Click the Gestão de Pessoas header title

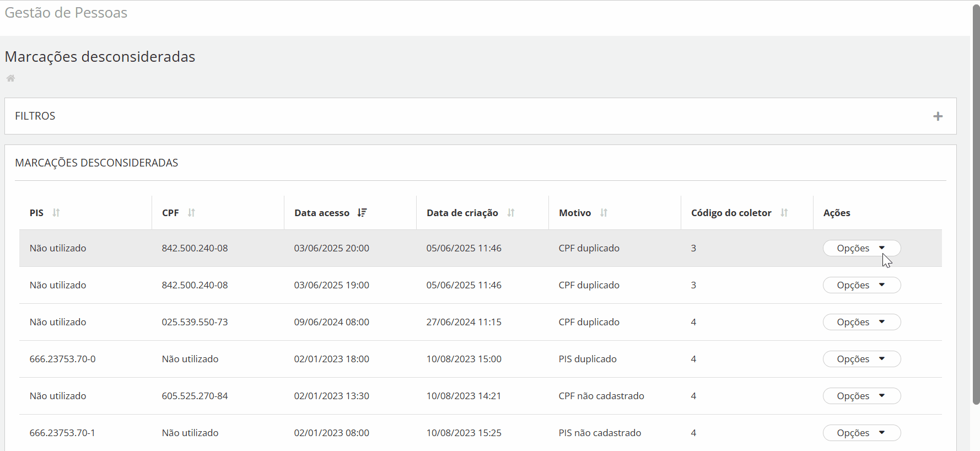66,13
